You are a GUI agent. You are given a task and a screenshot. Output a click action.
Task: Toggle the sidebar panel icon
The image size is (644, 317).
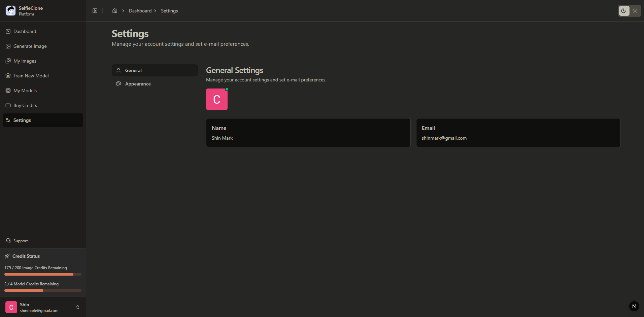pyautogui.click(x=95, y=11)
